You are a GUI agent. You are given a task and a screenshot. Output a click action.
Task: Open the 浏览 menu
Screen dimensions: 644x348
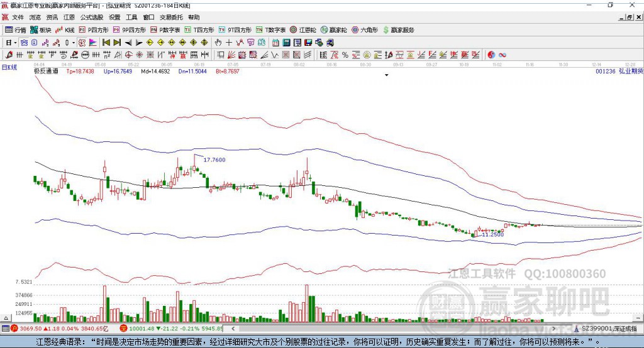[35, 17]
